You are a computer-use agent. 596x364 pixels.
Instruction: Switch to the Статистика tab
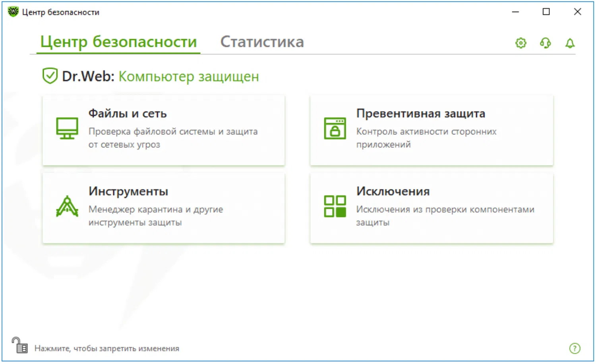point(262,42)
